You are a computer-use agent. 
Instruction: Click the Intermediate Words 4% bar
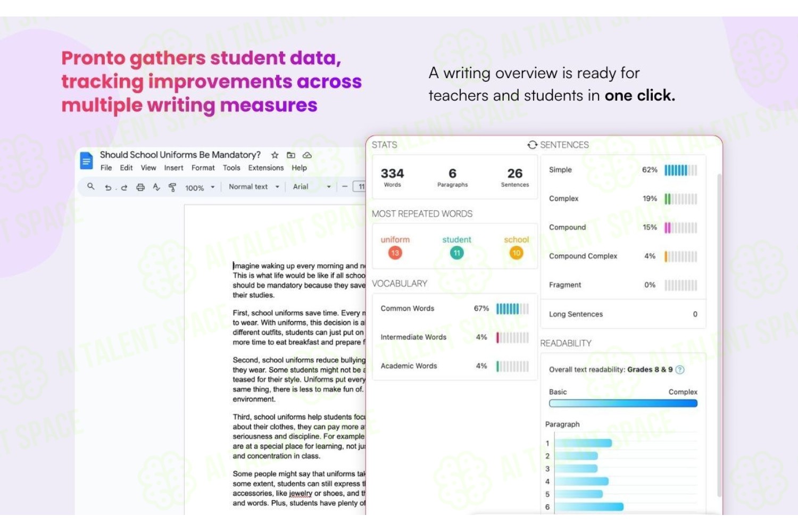tap(512, 337)
